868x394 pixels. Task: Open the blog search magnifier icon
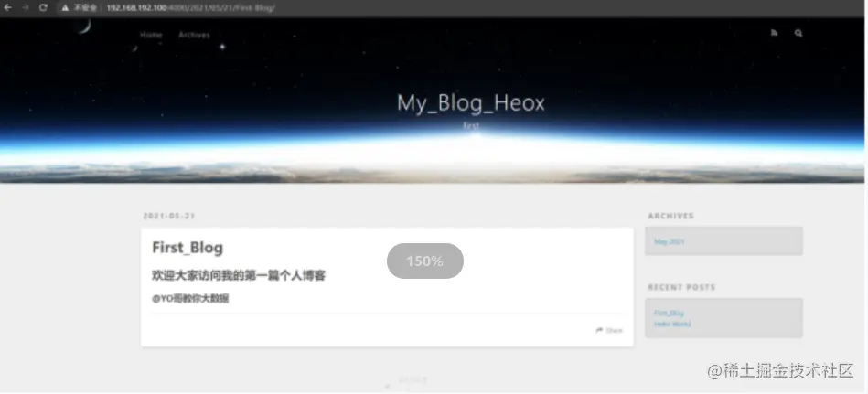[798, 33]
